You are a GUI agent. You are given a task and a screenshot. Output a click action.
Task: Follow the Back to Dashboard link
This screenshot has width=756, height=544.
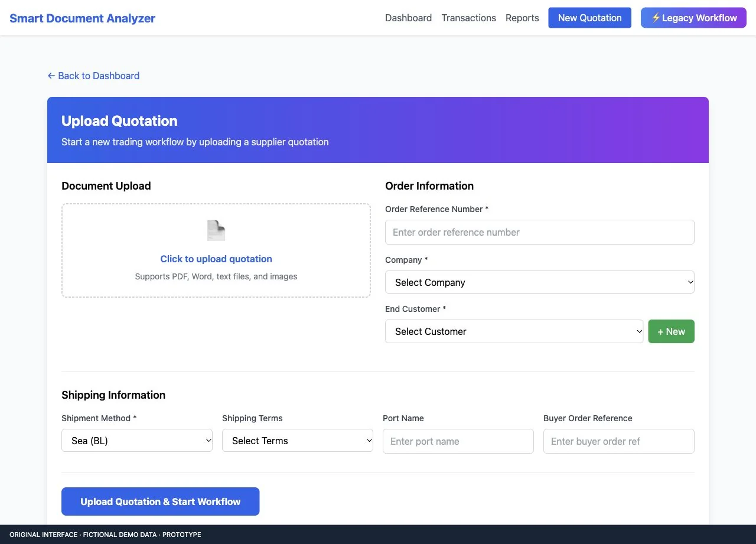93,76
